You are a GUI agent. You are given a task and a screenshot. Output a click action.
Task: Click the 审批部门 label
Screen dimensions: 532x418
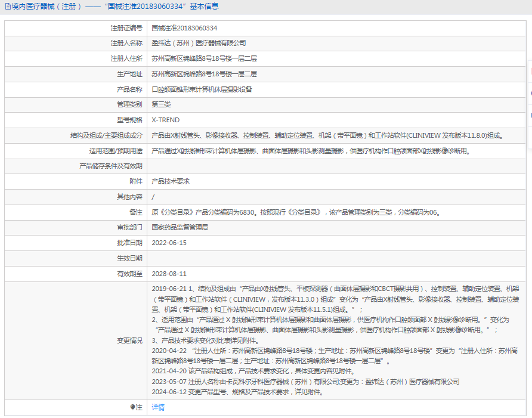click(129, 227)
